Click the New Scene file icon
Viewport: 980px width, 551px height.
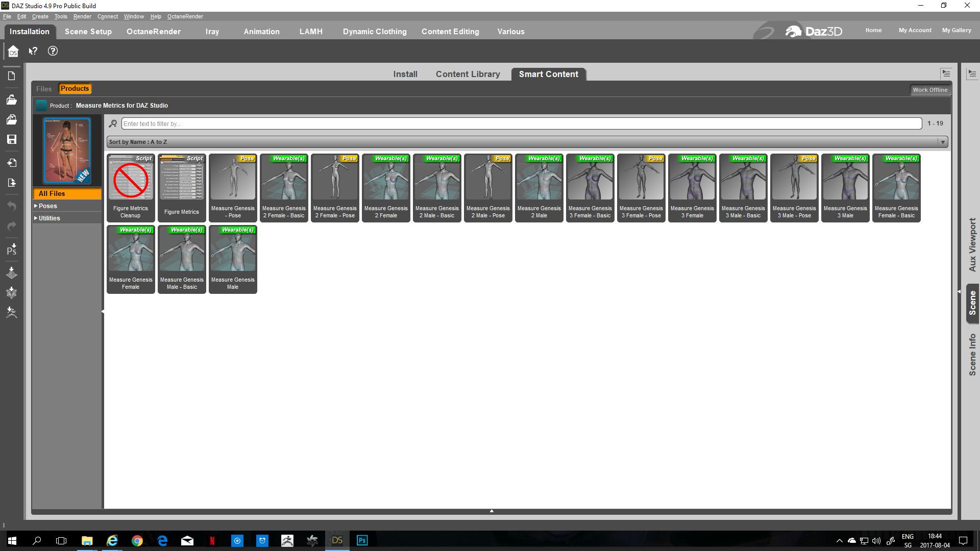coord(12,76)
